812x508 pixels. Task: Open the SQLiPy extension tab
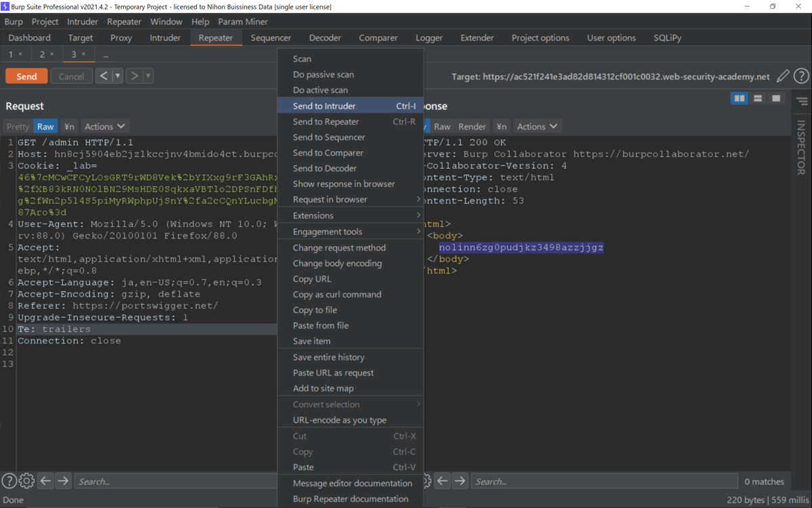[668, 38]
